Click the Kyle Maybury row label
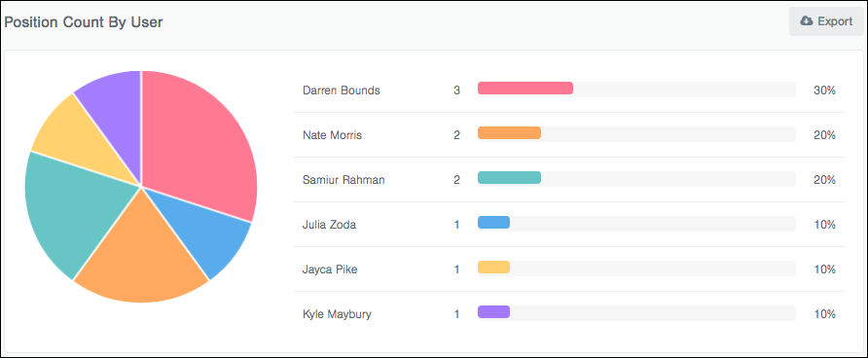 click(337, 314)
